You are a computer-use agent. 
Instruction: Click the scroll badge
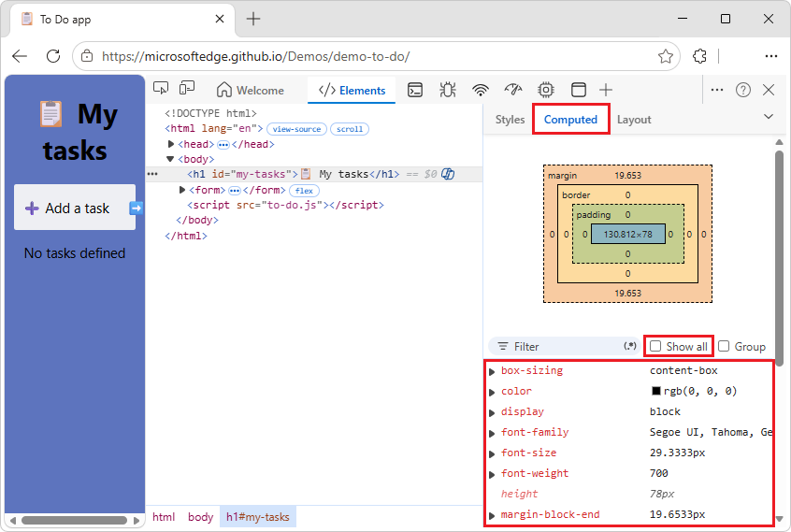pos(350,129)
